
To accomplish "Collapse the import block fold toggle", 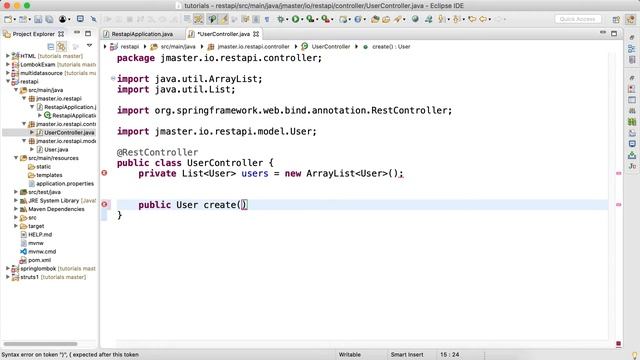I will (113, 78).
